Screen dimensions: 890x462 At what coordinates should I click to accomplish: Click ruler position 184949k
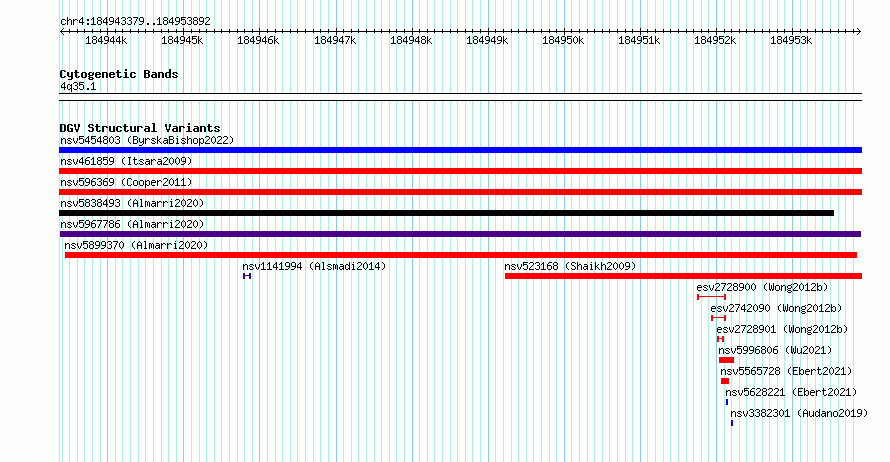tap(488, 40)
